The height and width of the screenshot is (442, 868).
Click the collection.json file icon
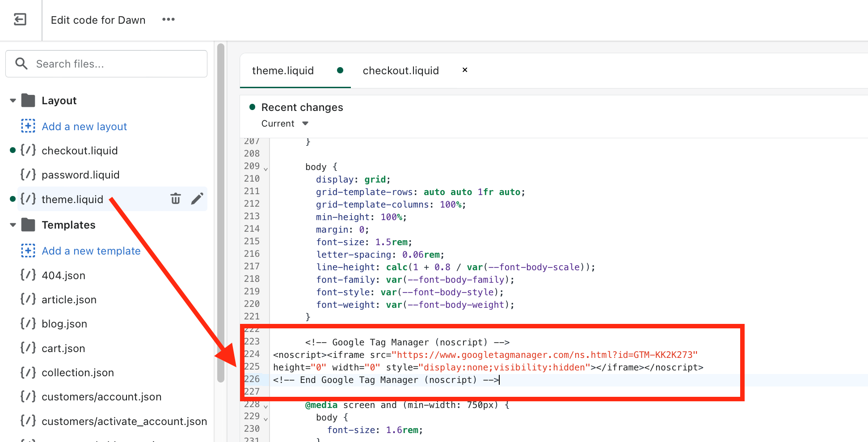coord(28,372)
